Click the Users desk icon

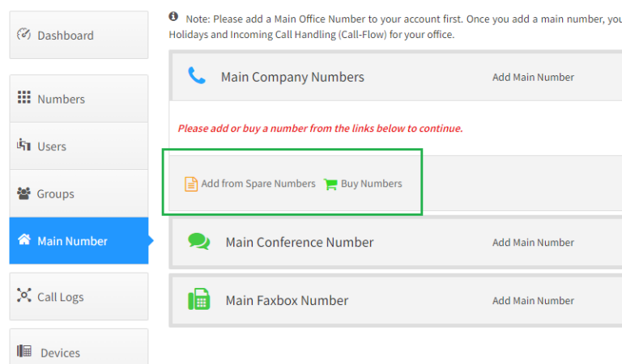pyautogui.click(x=23, y=145)
